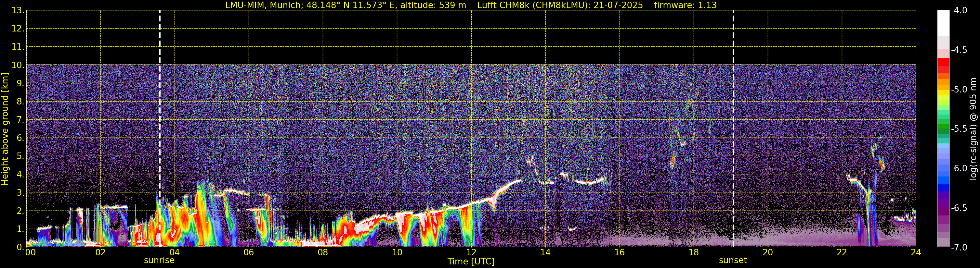Select the "sunset" label below the time axis
Image resolution: width=980 pixels, height=268 pixels.
coord(733,261)
